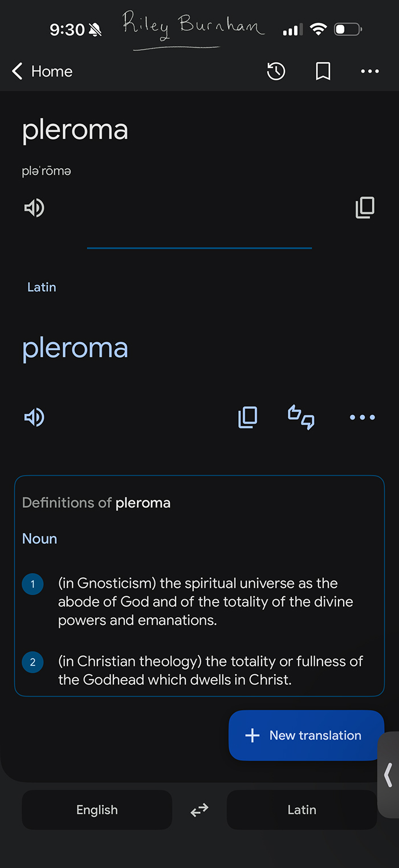
Task: Swap English and Latin languages
Action: (199, 810)
